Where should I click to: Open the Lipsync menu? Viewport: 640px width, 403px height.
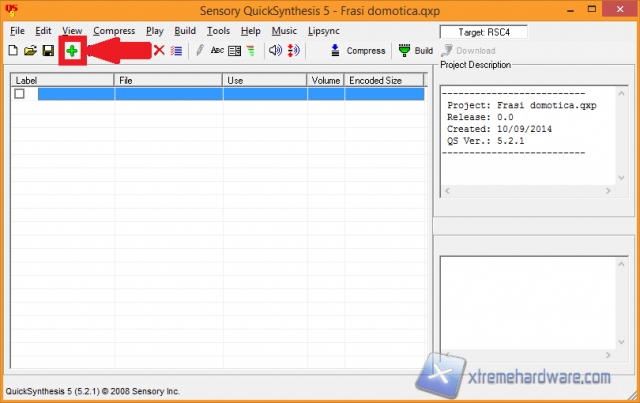324,31
